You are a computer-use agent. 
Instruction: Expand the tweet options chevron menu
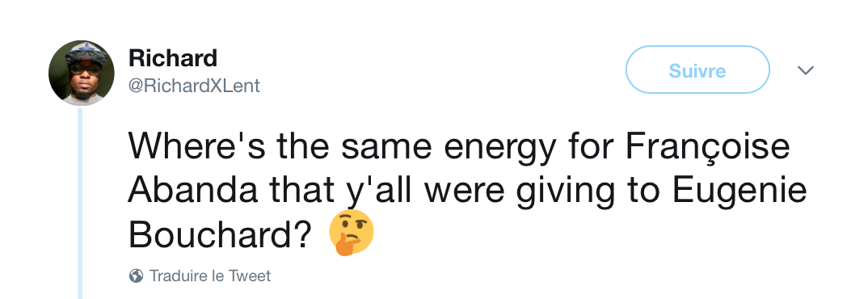click(x=805, y=70)
